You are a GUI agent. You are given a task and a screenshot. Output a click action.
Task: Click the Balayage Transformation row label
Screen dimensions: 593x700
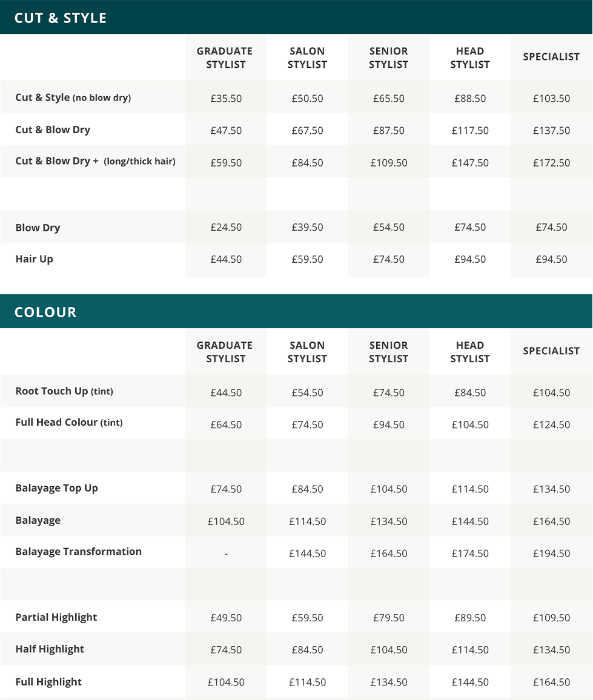[79, 552]
